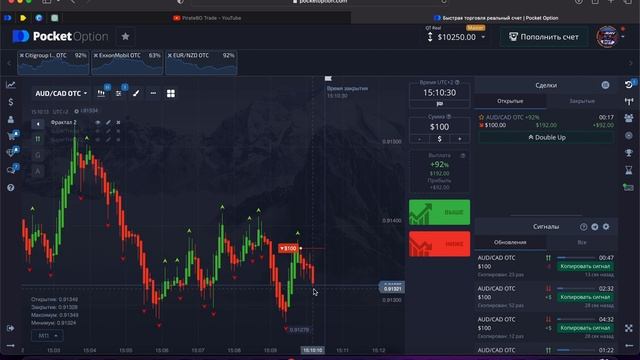
Task: Click the green ВЫШЕ buy button
Action: (440, 212)
